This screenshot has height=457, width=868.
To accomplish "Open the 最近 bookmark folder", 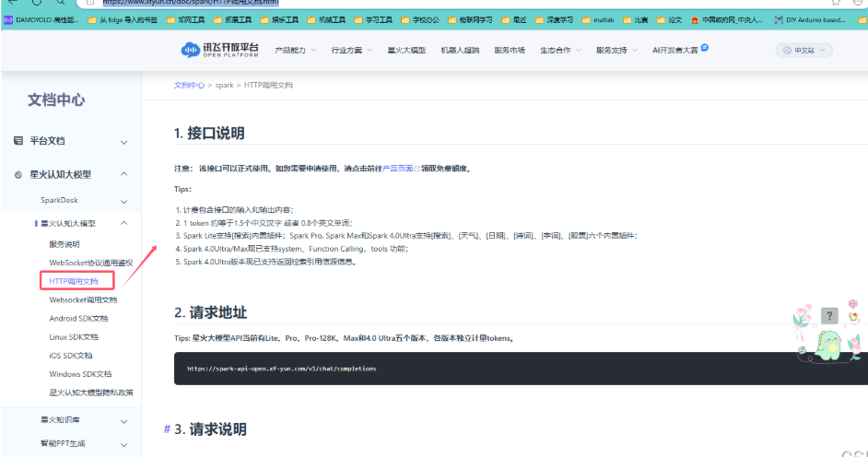I will 514,20.
